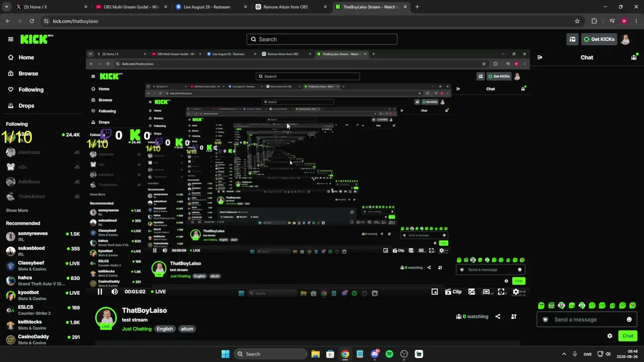
Task: Open Classybeef recommended channel
Action: tap(43, 265)
